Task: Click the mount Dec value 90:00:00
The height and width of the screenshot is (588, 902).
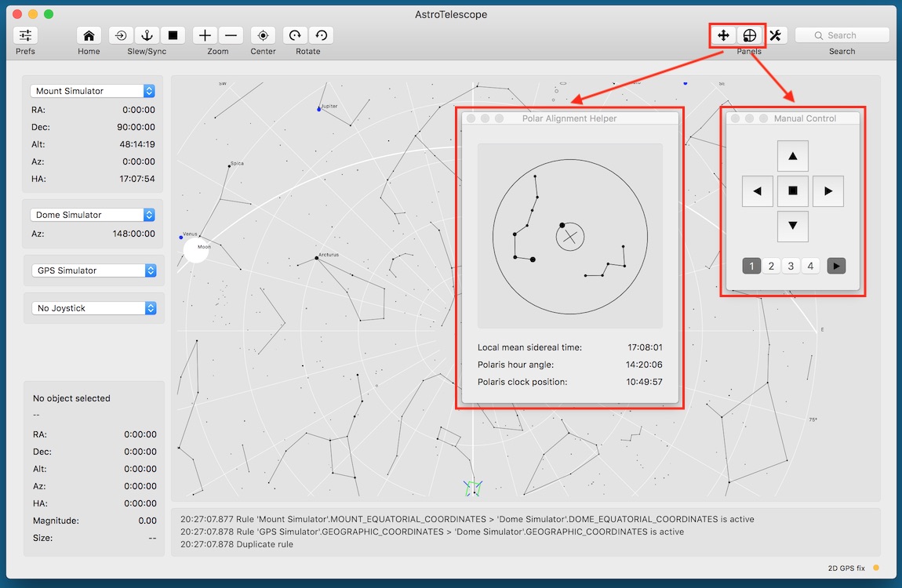Action: [x=136, y=127]
